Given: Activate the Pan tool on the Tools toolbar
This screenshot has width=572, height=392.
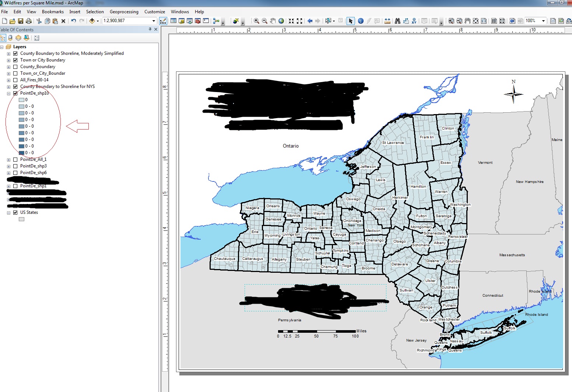Looking at the screenshot, I should pyautogui.click(x=273, y=21).
